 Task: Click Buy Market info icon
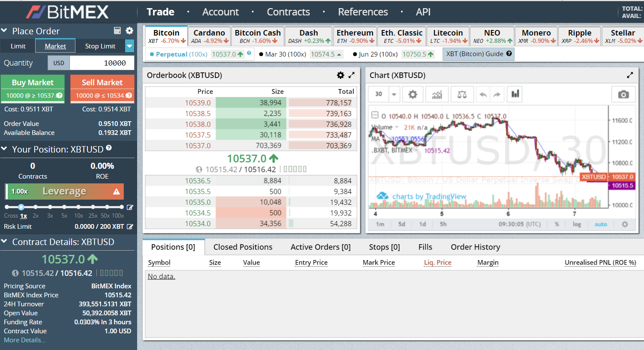tap(59, 96)
